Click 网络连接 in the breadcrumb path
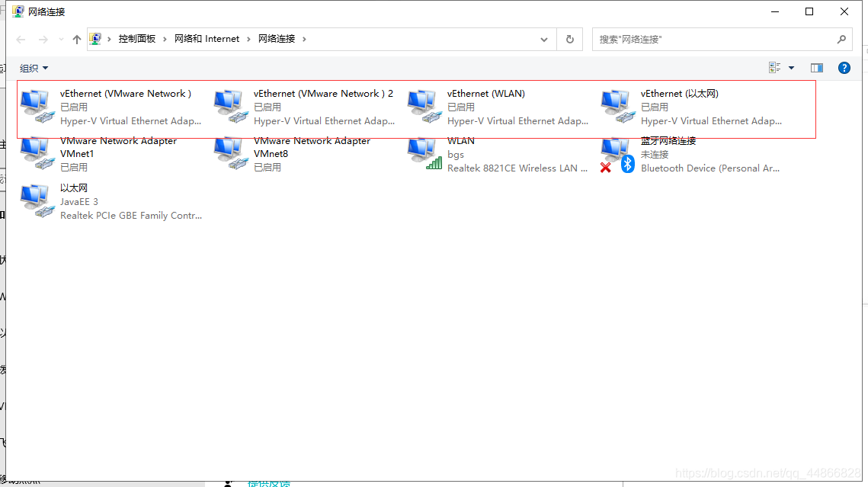 pyautogui.click(x=276, y=39)
